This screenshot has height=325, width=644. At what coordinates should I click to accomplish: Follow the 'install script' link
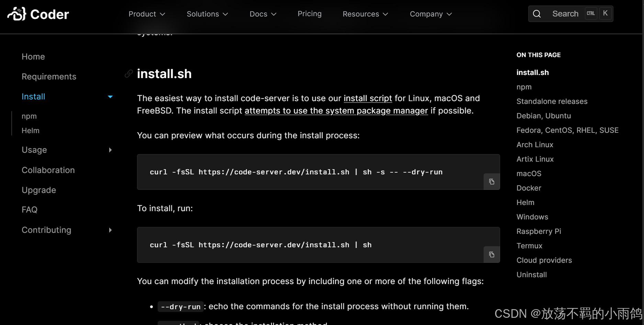368,98
